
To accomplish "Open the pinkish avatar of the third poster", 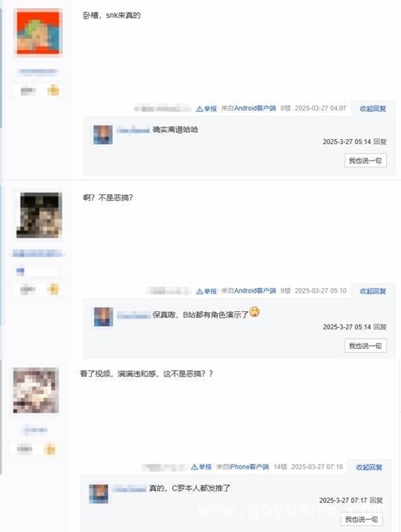I will point(36,390).
